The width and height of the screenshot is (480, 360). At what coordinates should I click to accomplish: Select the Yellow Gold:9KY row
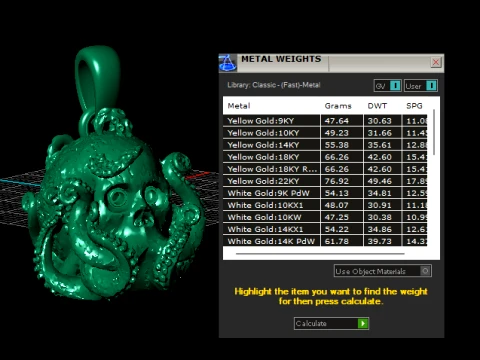pyautogui.click(x=325, y=121)
